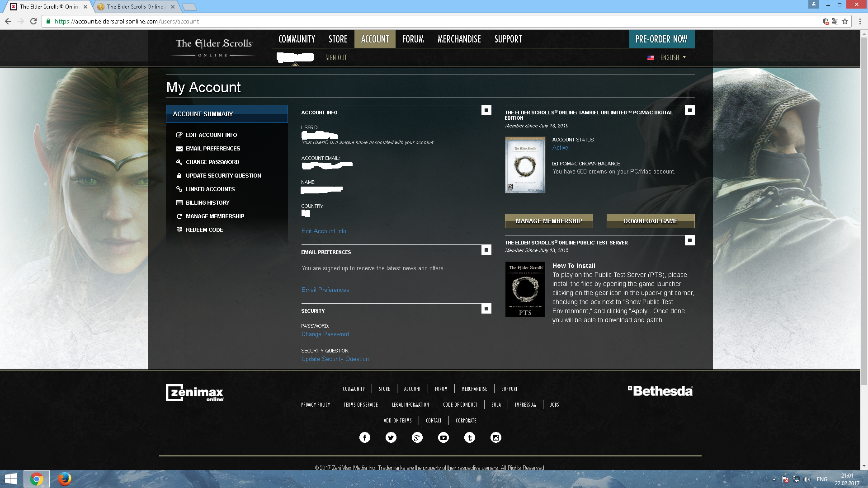The height and width of the screenshot is (488, 868).
Task: Click the Tamriel Unlimited game box thumbnail
Action: pyautogui.click(x=525, y=165)
